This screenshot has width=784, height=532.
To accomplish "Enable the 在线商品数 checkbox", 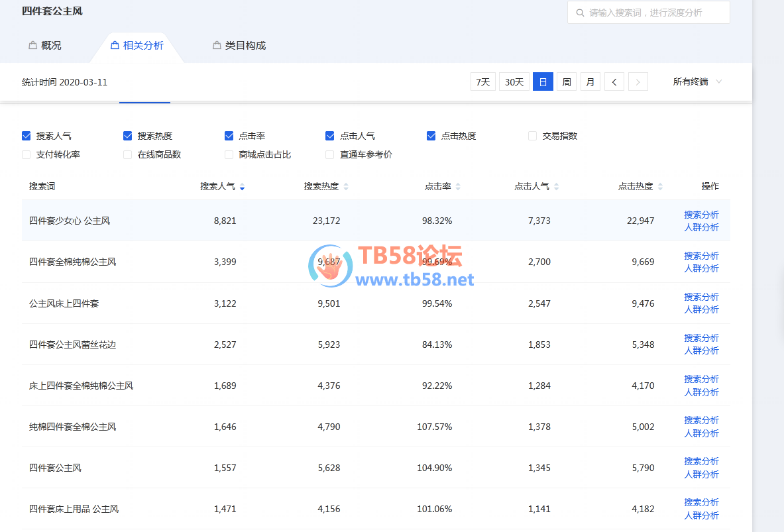I will point(127,155).
